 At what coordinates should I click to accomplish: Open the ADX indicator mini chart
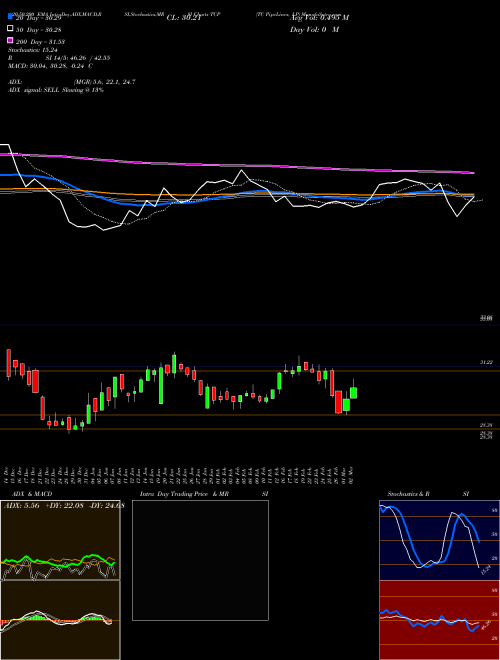[x=60, y=540]
